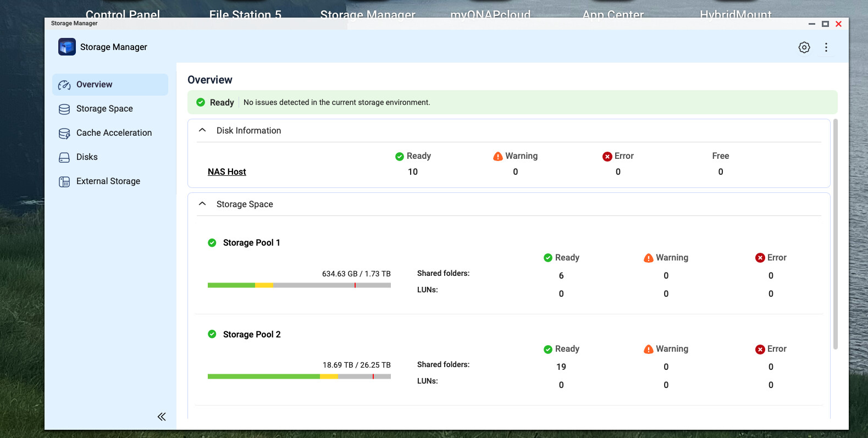868x438 pixels.
Task: Click the External Storage sidebar icon
Action: pyautogui.click(x=64, y=181)
